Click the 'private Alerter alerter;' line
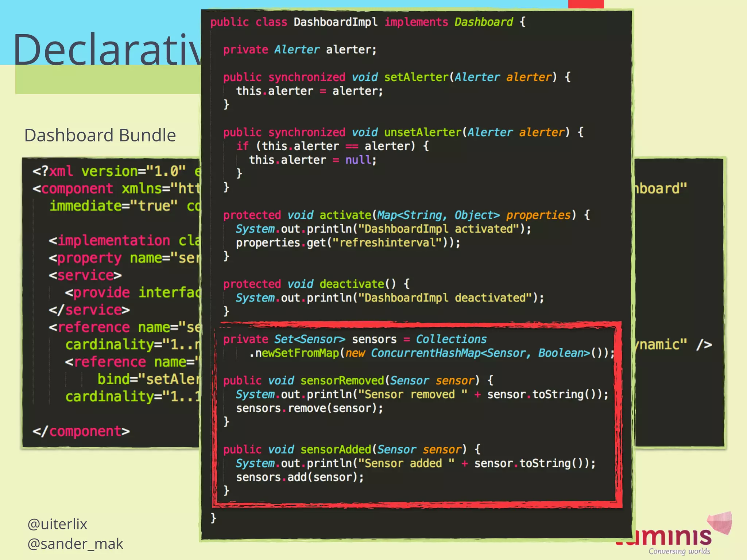Image resolution: width=747 pixels, height=560 pixels. tap(299, 50)
